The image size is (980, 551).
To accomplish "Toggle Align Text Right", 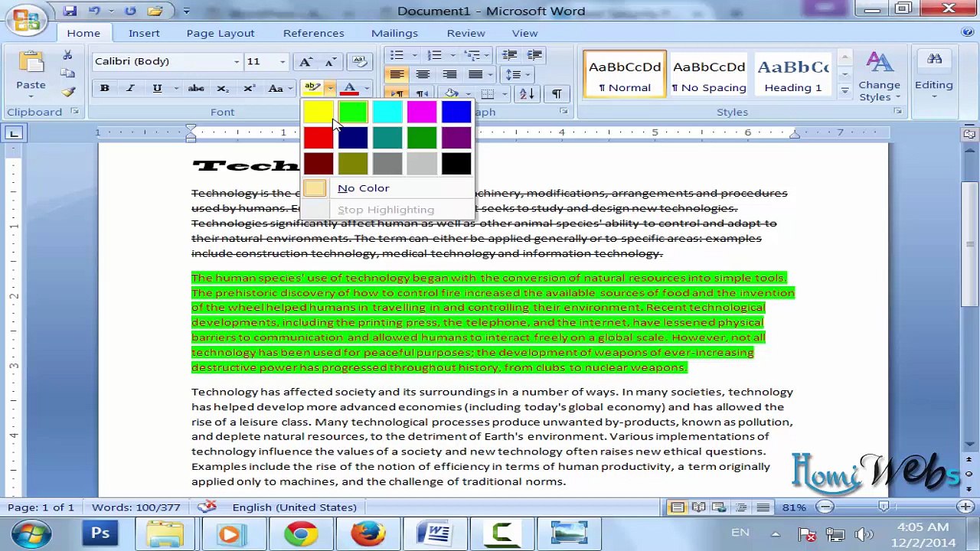I will pyautogui.click(x=449, y=74).
